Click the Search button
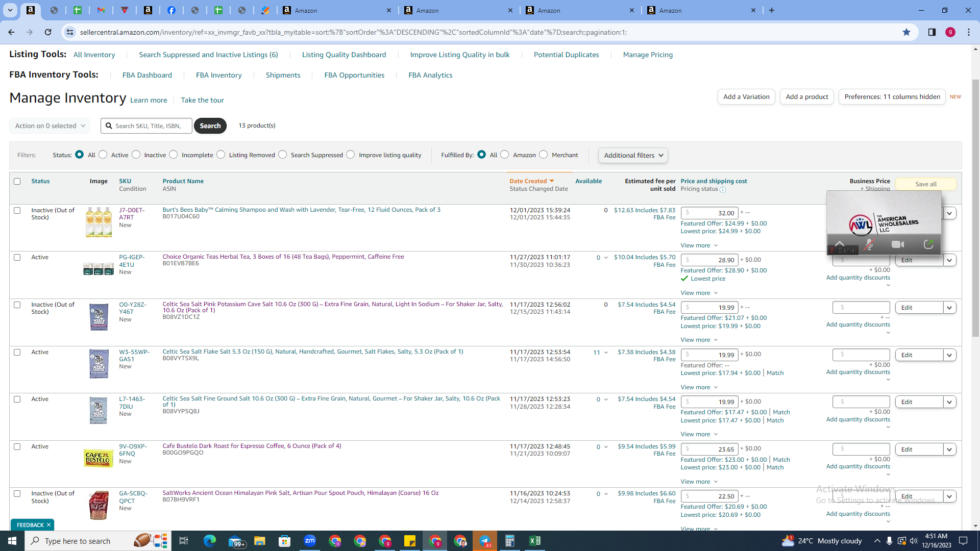The image size is (980, 551). (x=210, y=126)
